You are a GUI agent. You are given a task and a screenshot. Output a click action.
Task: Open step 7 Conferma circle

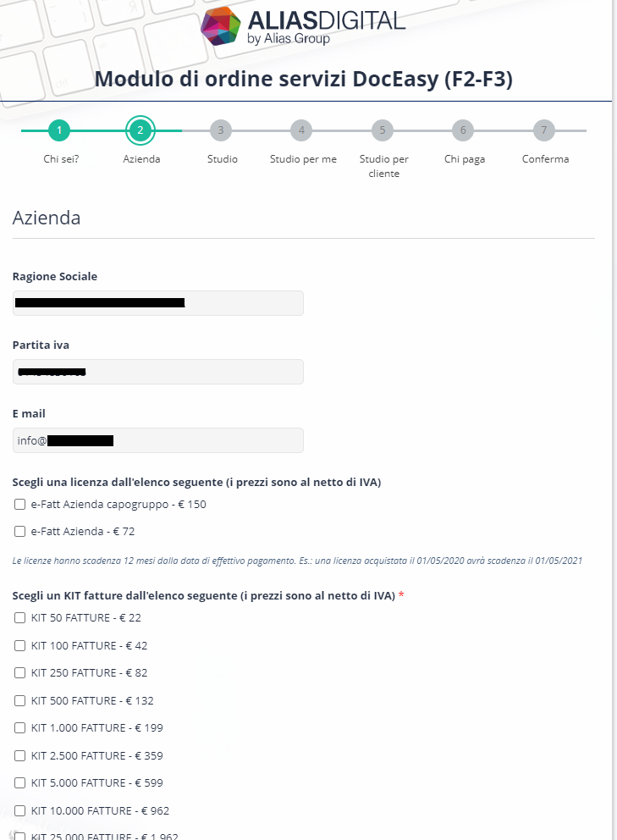(x=544, y=130)
